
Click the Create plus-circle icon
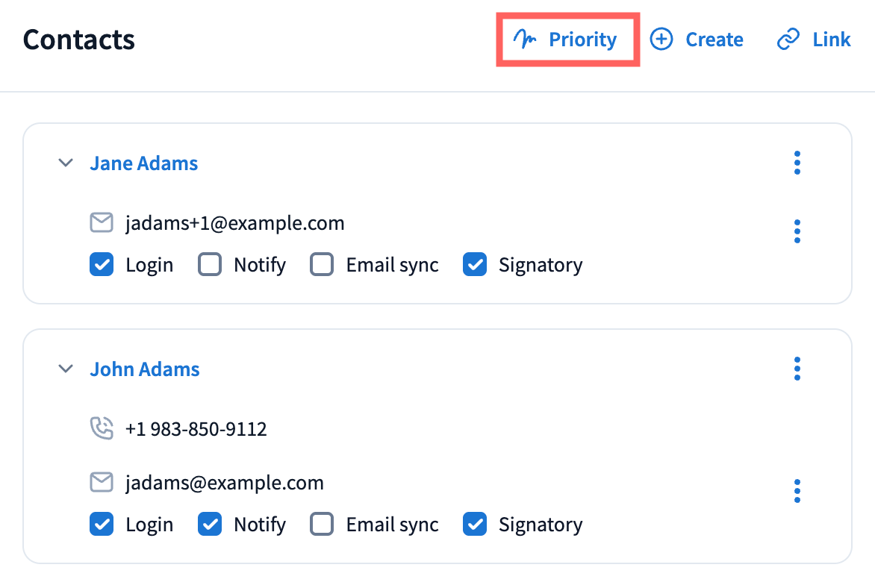tap(661, 40)
